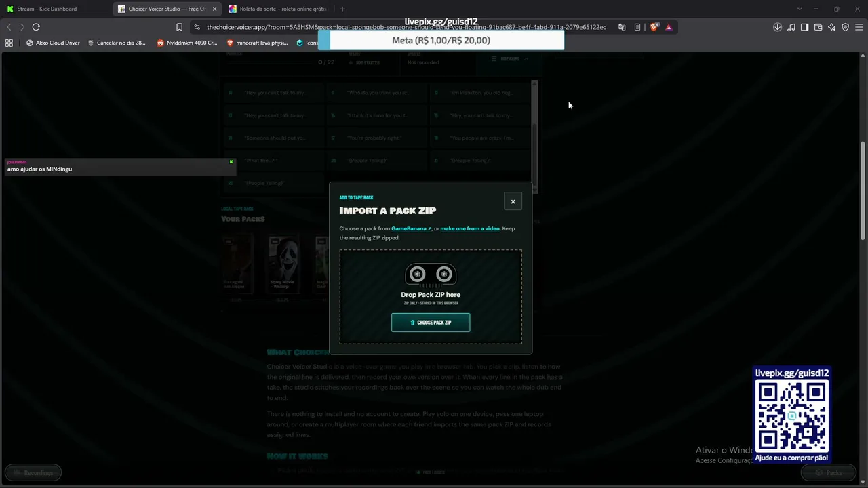
Task: Go forward to the next page
Action: [22, 27]
